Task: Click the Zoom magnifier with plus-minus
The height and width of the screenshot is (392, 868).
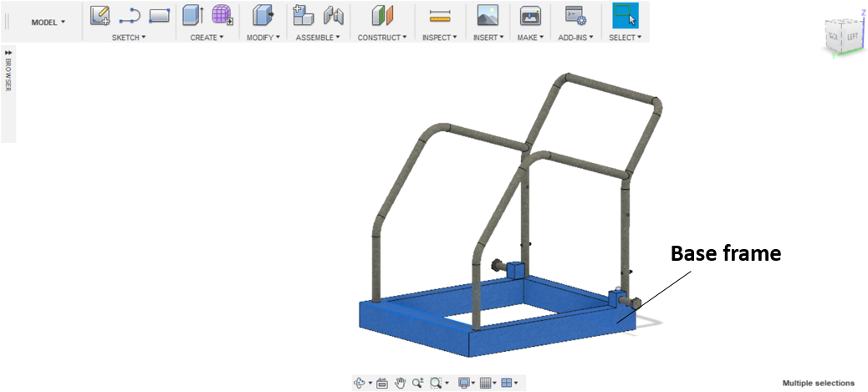Action: [x=418, y=383]
